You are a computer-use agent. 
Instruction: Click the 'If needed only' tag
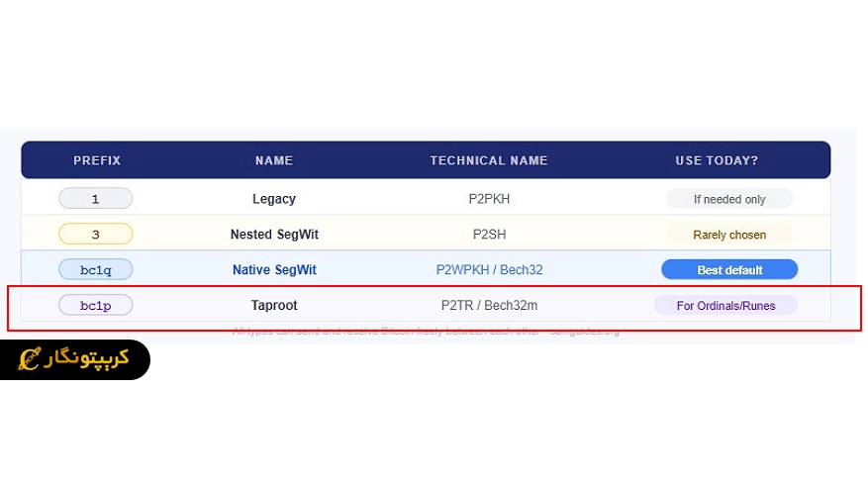(729, 199)
